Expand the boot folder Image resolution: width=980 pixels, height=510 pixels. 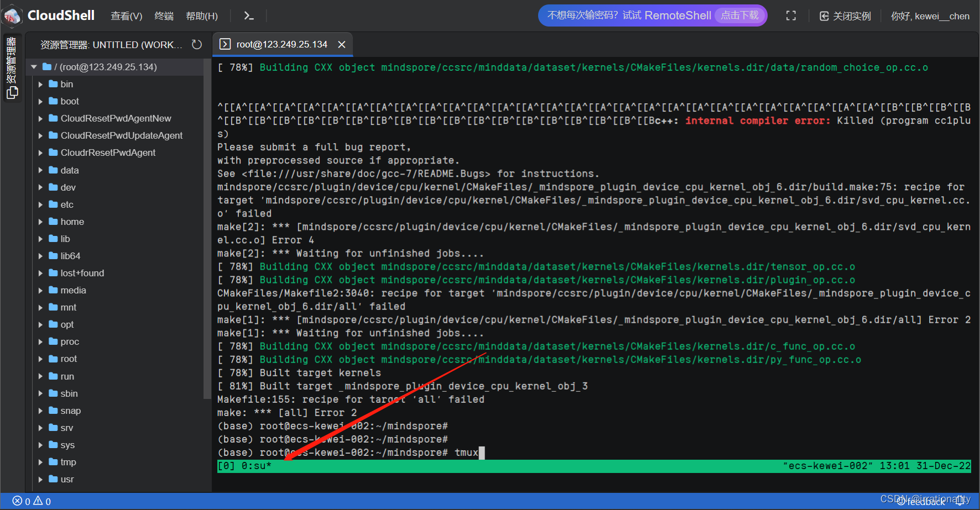(x=40, y=101)
